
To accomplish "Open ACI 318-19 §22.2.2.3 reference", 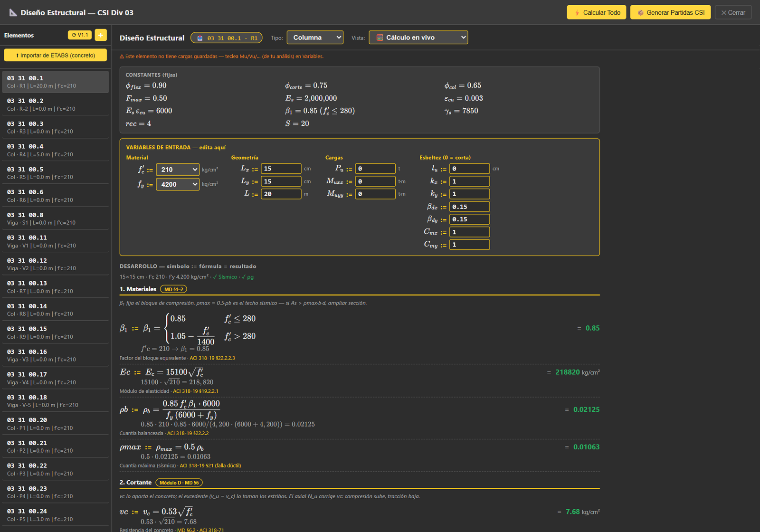I will point(212,358).
